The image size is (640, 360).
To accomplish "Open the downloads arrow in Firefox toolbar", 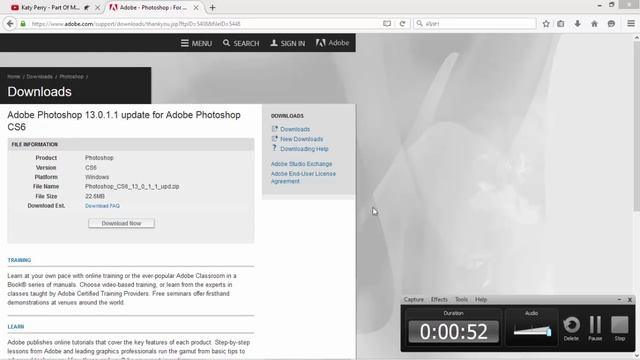I will point(578,24).
